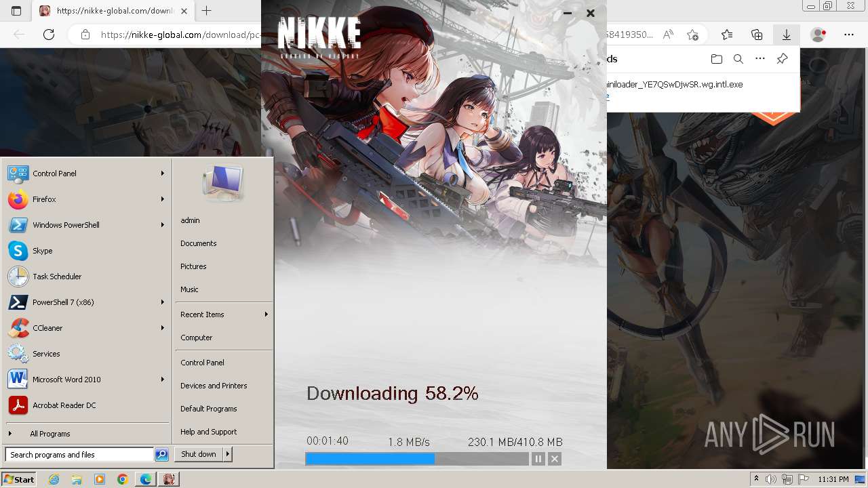Expand CCleaner submenu arrow
The height and width of the screenshot is (488, 868).
(x=163, y=328)
